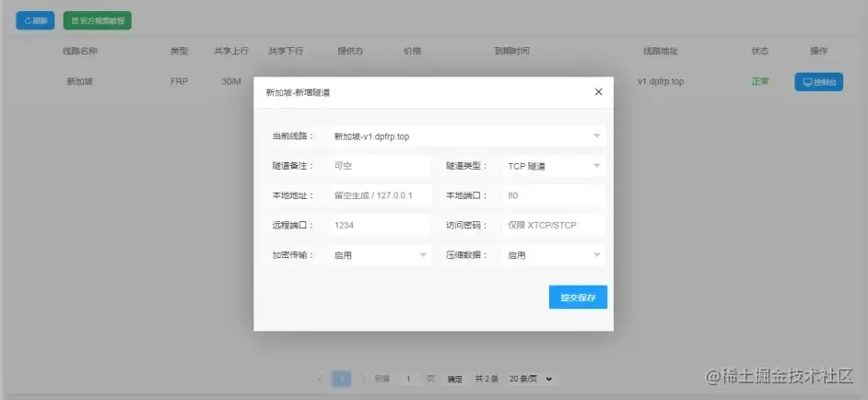Click the 访问密码 input field

(x=554, y=226)
